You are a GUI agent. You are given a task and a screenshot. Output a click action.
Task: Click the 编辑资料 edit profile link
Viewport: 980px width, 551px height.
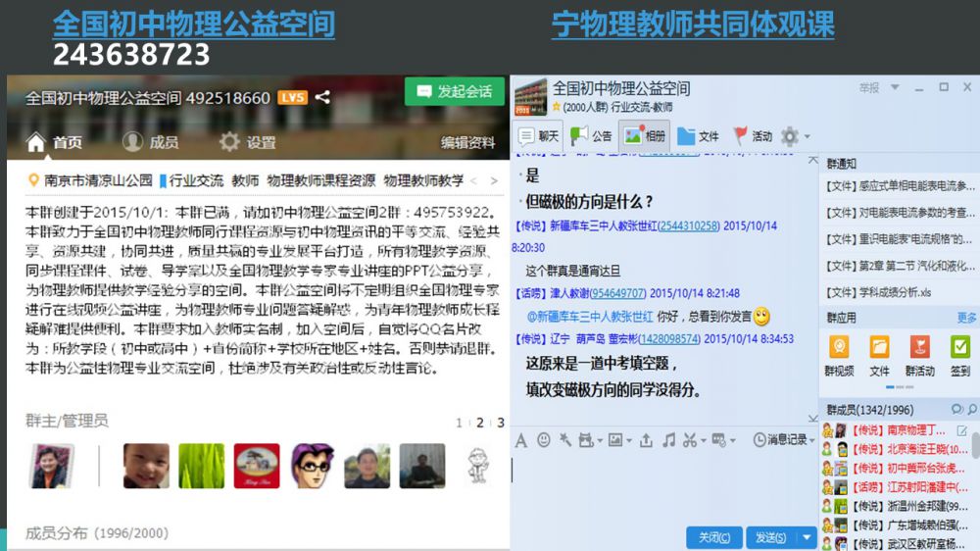point(467,142)
